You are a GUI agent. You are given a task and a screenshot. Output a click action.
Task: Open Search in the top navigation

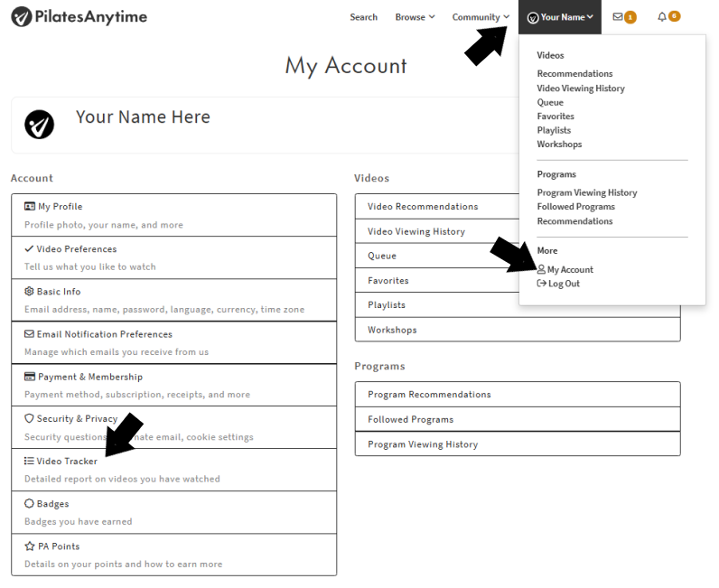(364, 17)
